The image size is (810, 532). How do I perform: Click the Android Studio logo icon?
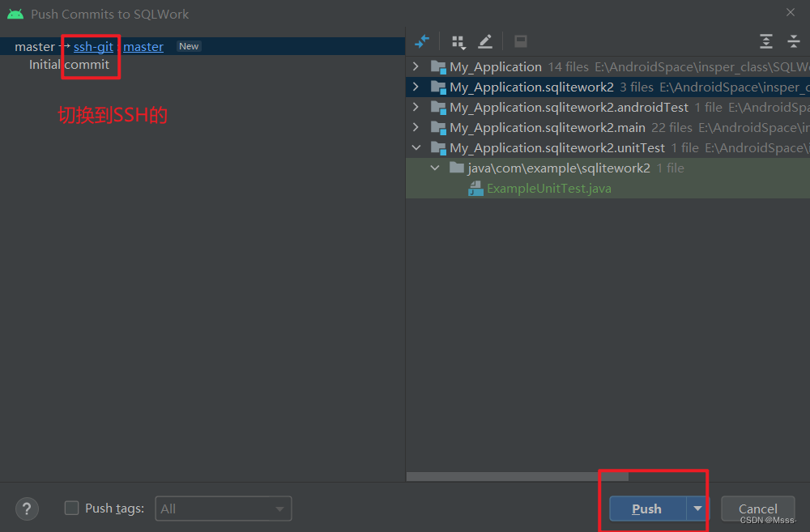tap(15, 14)
